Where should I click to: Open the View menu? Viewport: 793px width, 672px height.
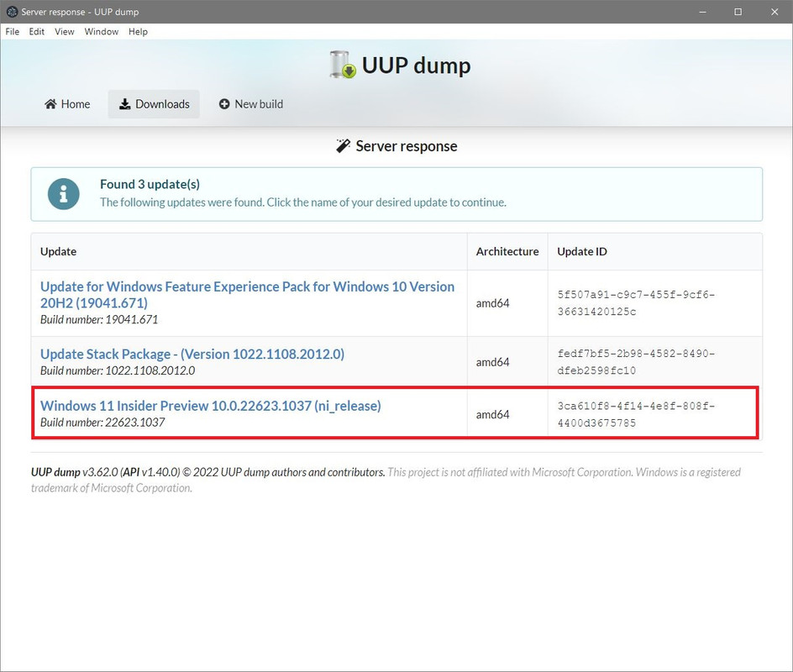[x=64, y=31]
